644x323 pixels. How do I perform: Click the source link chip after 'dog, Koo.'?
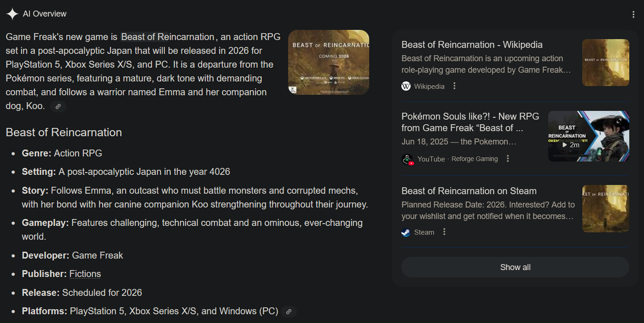58,106
